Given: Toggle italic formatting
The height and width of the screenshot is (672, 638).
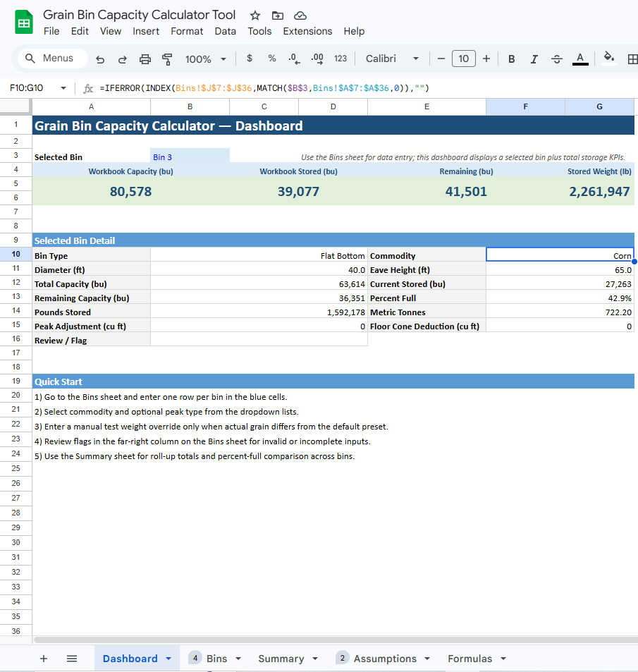Looking at the screenshot, I should point(534,59).
